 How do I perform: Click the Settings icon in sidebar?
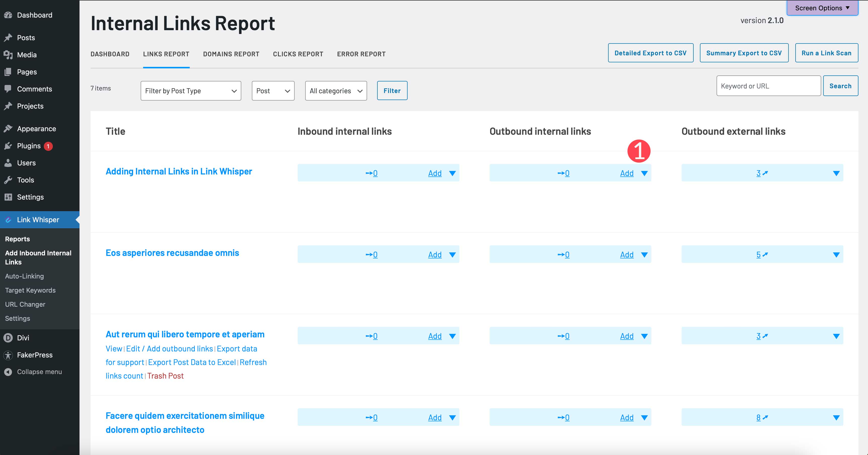coord(8,197)
